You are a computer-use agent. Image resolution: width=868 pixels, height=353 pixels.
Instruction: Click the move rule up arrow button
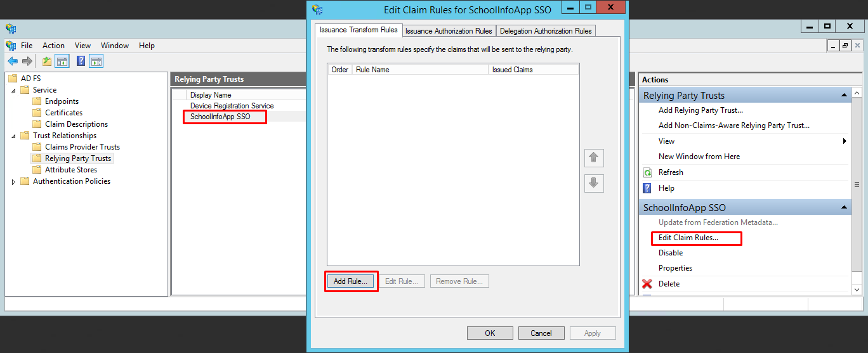[594, 158]
